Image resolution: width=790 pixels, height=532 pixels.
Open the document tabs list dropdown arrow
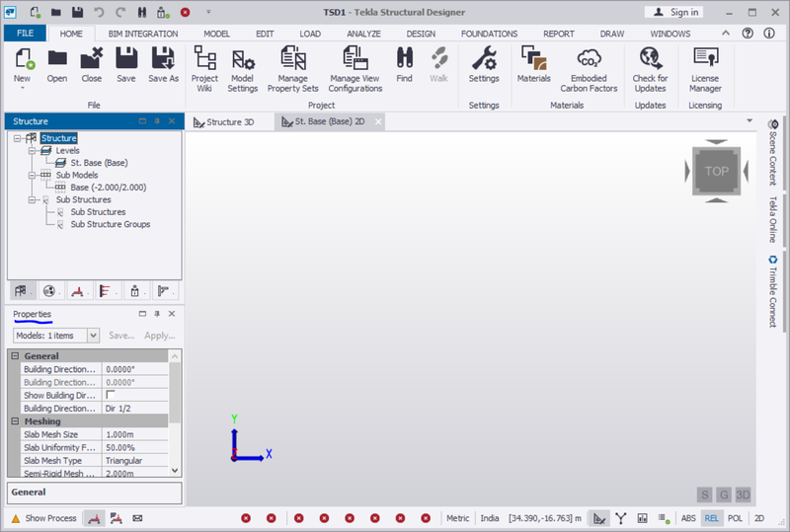tap(750, 120)
